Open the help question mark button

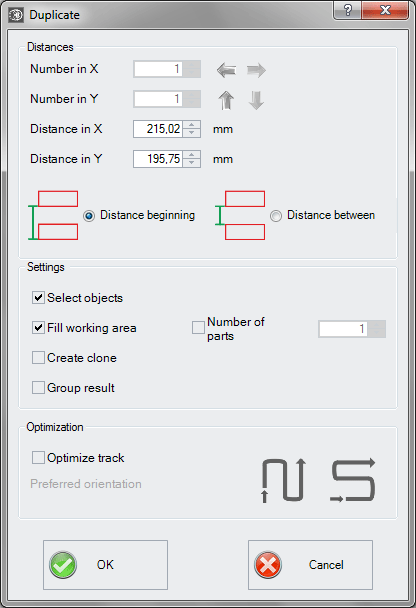point(347,10)
